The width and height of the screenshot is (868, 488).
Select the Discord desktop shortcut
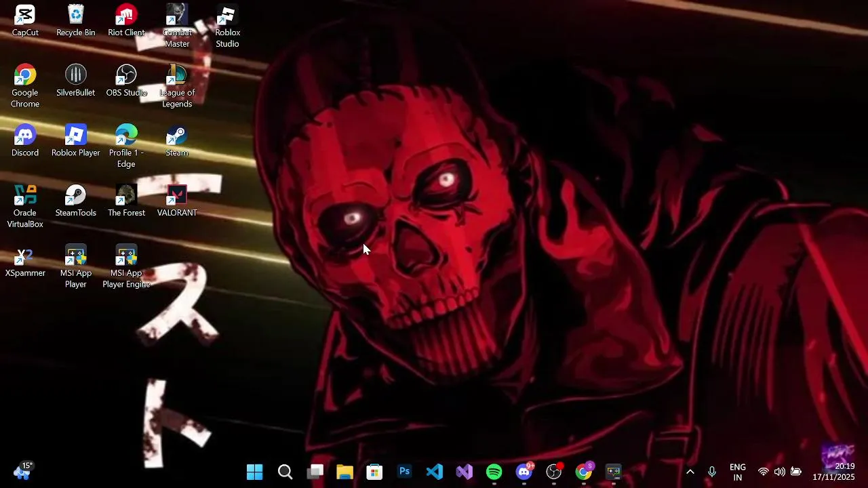tap(25, 141)
